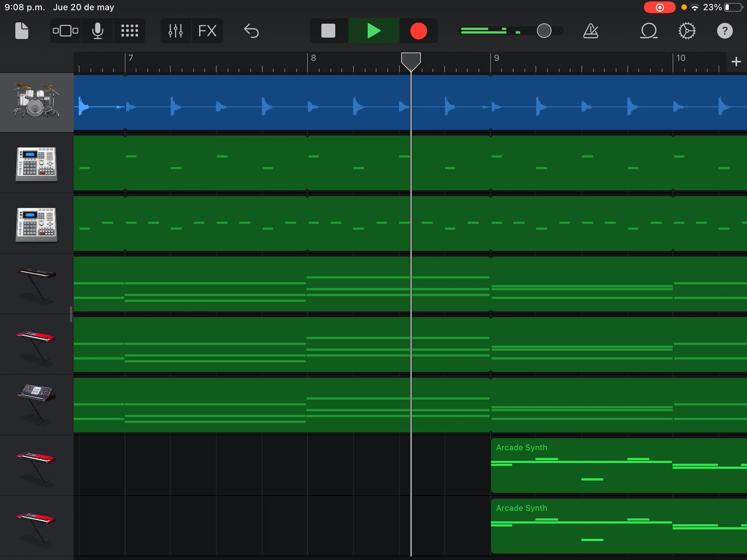The image size is (747, 560).
Task: Tap the Wi-Fi status icon
Action: click(x=695, y=7)
